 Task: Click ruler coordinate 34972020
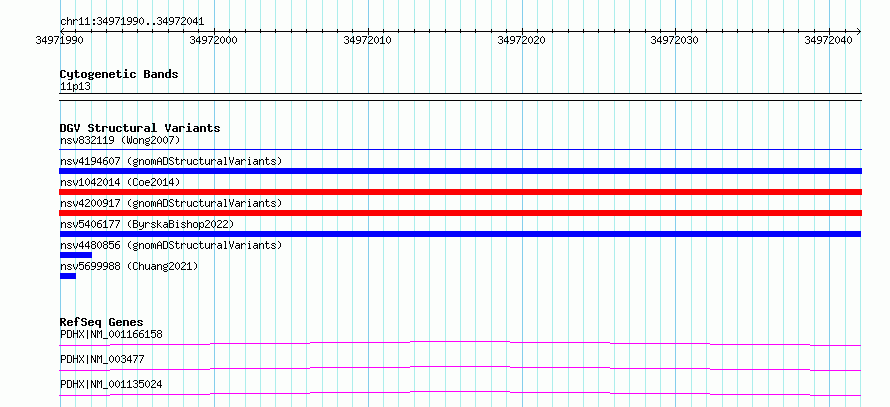tap(521, 41)
